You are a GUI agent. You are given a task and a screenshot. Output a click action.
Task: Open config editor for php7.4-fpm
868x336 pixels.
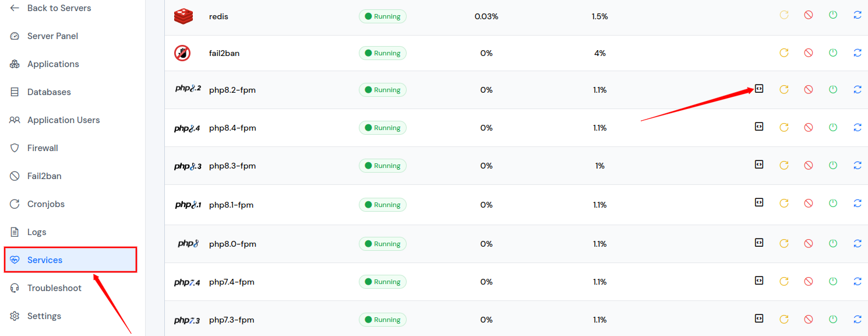point(759,280)
